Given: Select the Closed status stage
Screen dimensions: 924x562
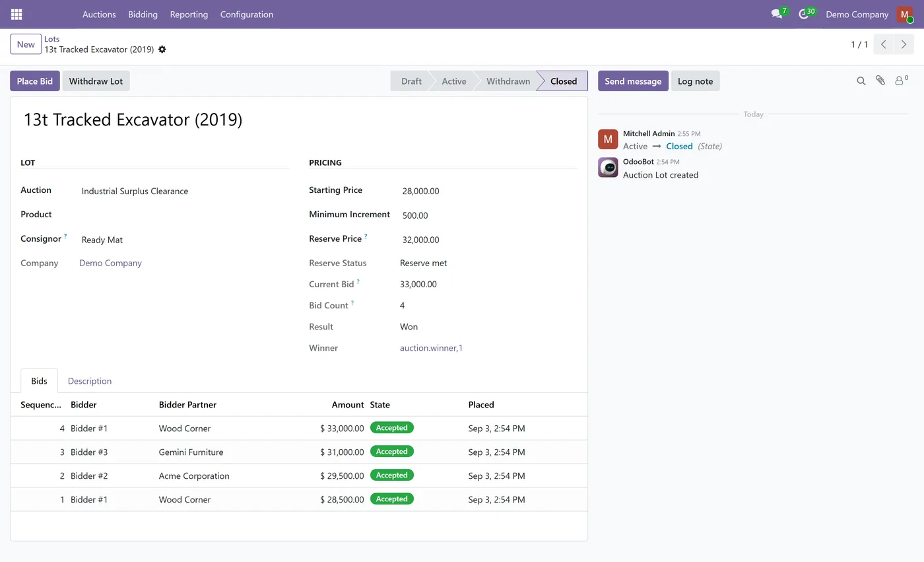Looking at the screenshot, I should (x=564, y=81).
